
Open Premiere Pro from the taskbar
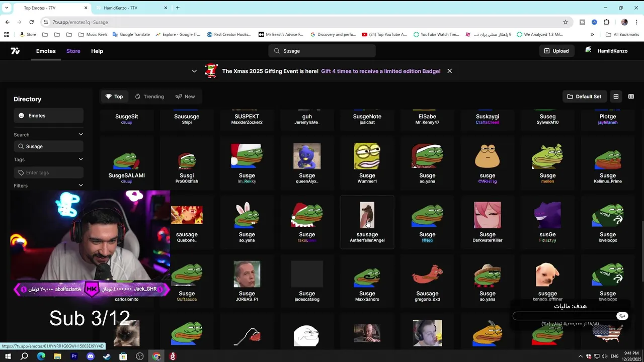coord(74,356)
